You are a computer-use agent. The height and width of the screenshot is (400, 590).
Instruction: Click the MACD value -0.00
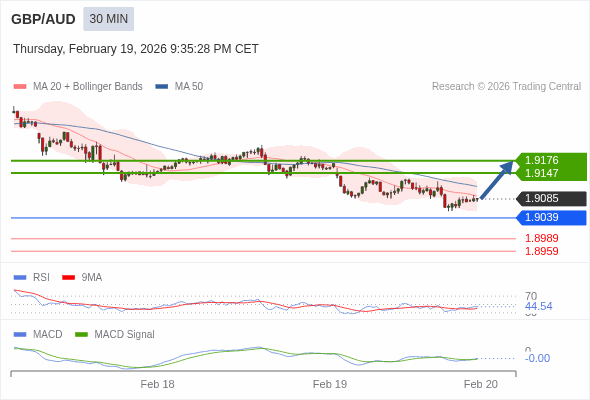537,358
